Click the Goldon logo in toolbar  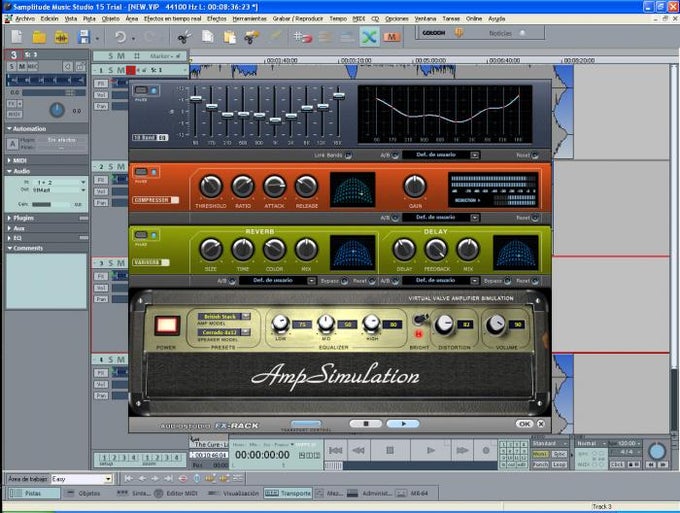pos(434,33)
